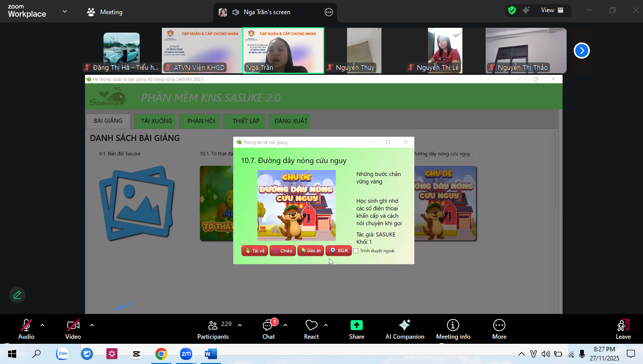Switch to the THIẾT LẬP tab

click(x=246, y=121)
